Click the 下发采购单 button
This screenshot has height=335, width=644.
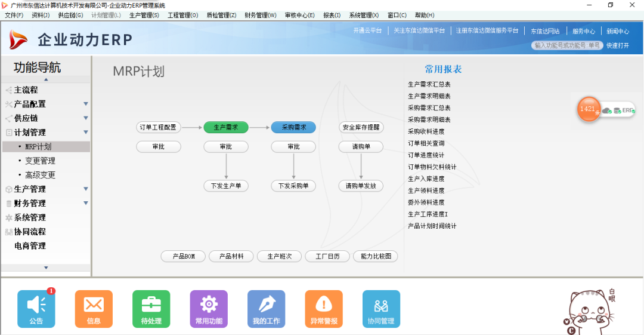tap(293, 186)
